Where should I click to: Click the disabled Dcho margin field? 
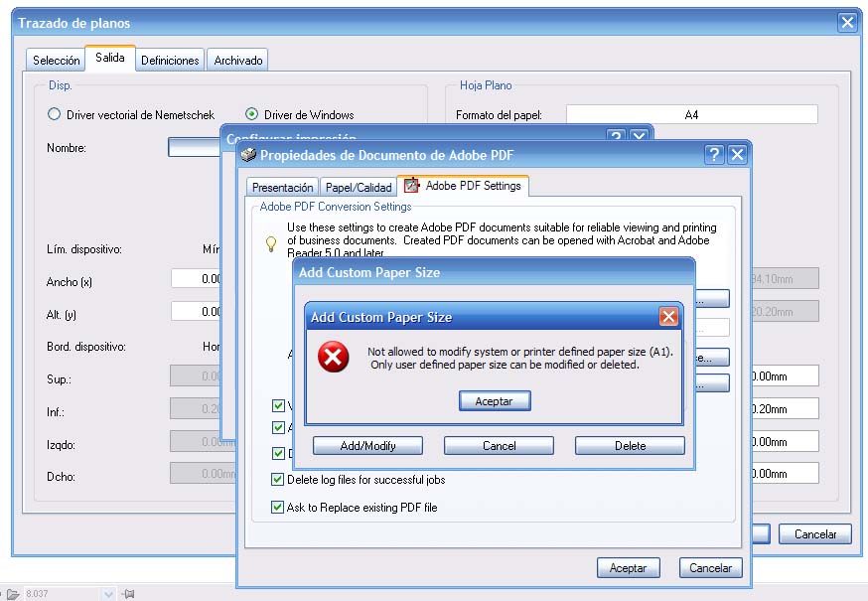click(x=203, y=474)
